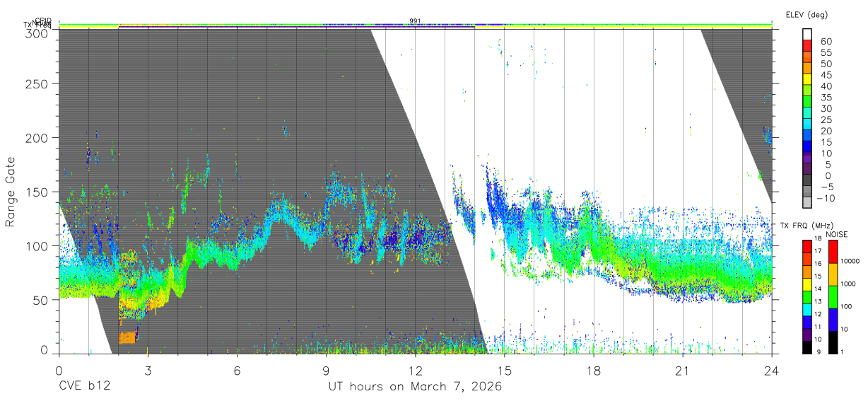868x401 pixels.
Task: Click the x-axis tick label '21'
Action: point(682,371)
